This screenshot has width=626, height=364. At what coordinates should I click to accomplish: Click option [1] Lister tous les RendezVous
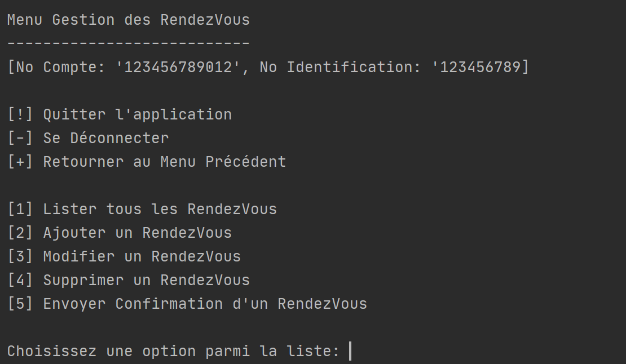point(142,209)
